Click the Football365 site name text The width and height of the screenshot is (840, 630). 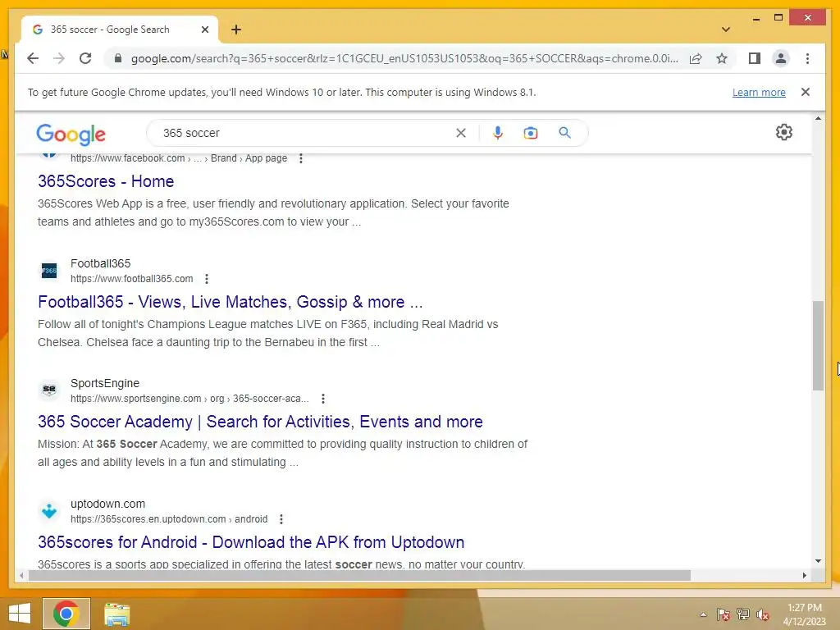pos(101,263)
